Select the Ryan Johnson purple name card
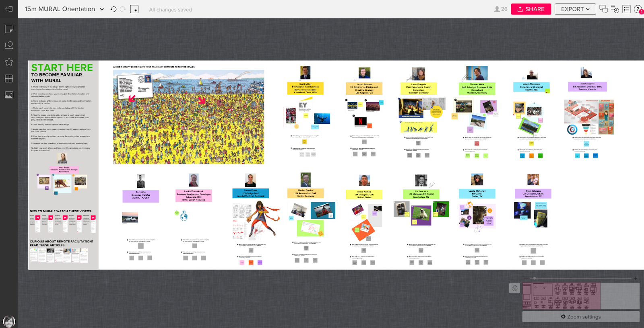This screenshot has height=328, width=644. coord(533,194)
